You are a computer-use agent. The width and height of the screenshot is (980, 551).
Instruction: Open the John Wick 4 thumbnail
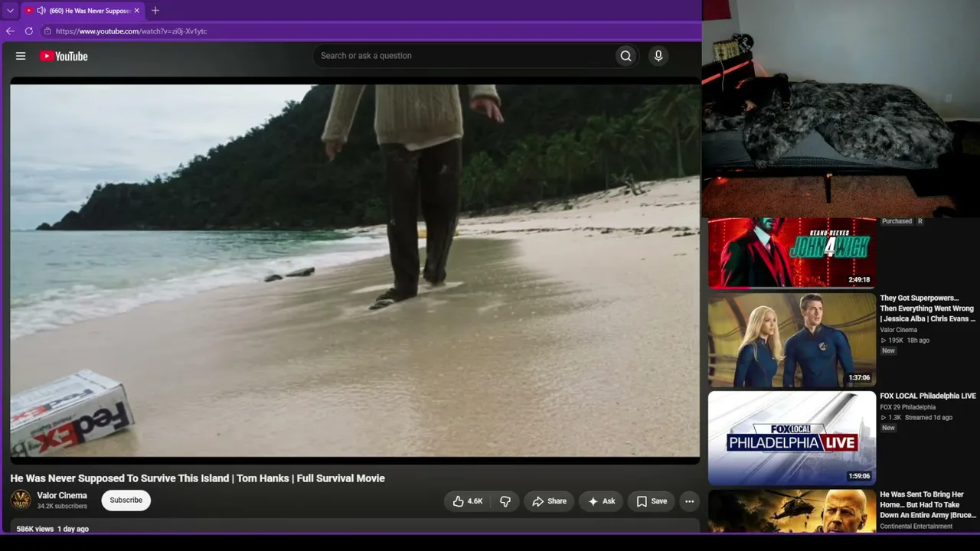click(792, 253)
